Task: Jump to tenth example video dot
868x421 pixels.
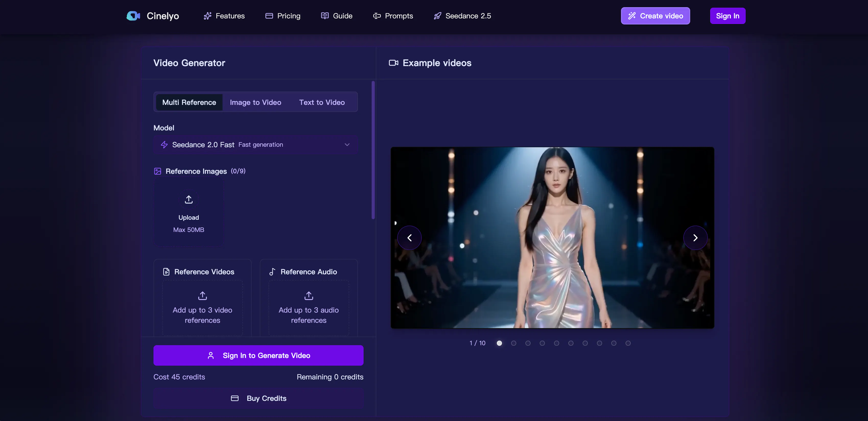Action: pyautogui.click(x=628, y=343)
